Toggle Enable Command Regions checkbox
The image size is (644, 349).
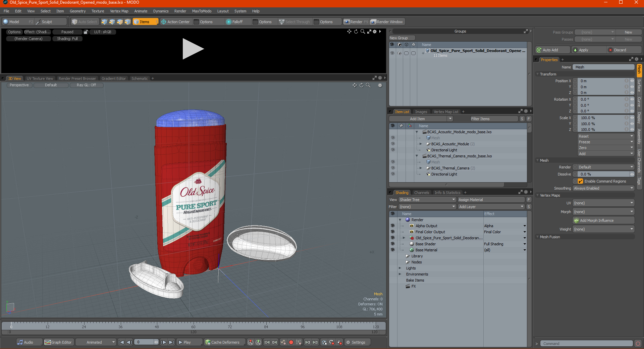click(x=580, y=181)
